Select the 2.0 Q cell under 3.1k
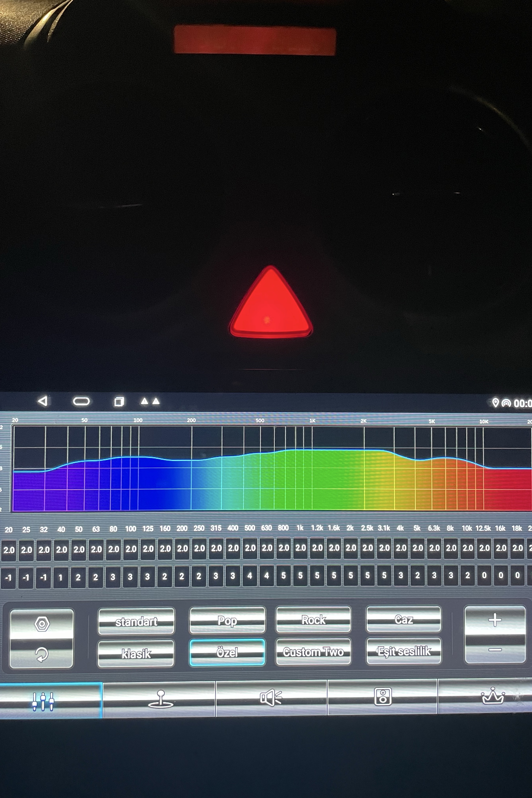 click(384, 548)
